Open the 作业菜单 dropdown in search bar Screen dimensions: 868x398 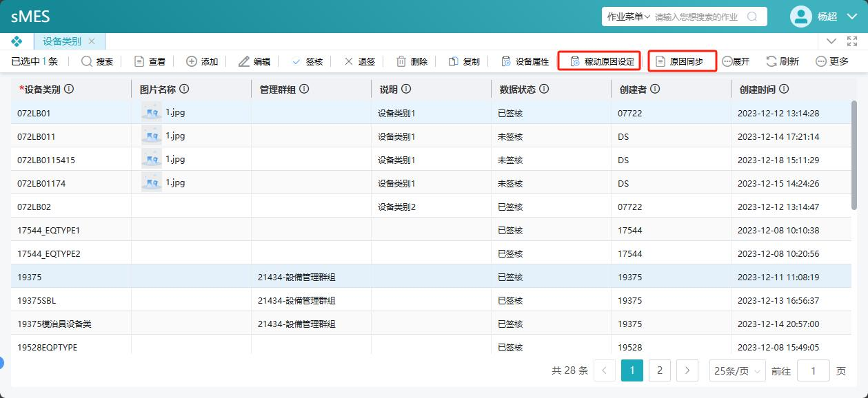tap(628, 17)
